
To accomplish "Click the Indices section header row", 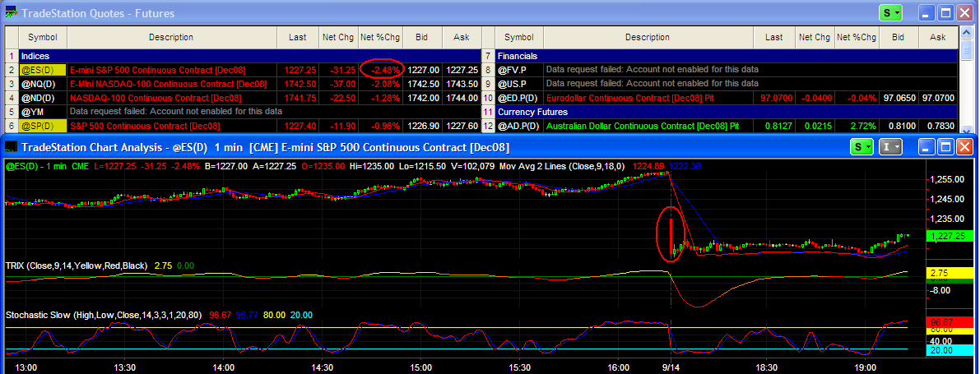I will [250, 56].
